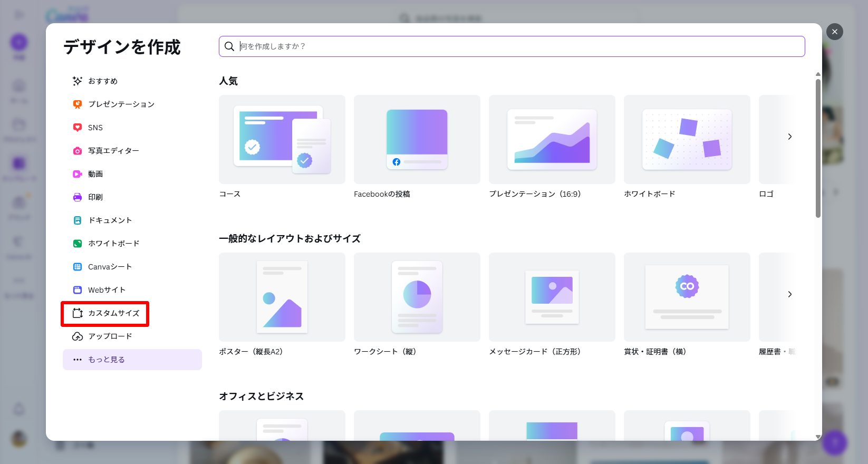Open the ホワイトボード sidebar category
The width and height of the screenshot is (868, 464).
(x=113, y=244)
